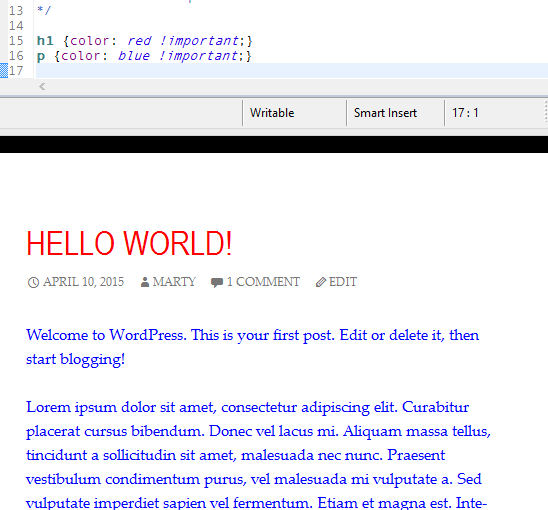Place cursor on the p color blue line
This screenshot has height=510, width=548.
coord(144,56)
